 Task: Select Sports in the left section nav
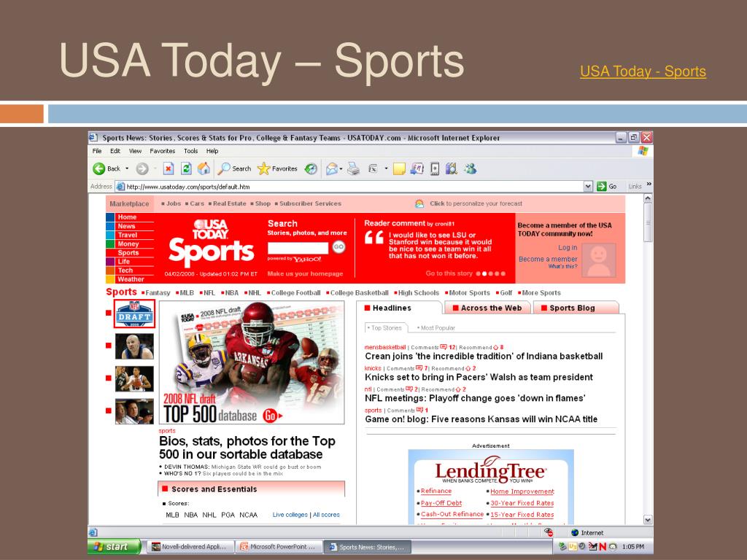click(x=128, y=253)
